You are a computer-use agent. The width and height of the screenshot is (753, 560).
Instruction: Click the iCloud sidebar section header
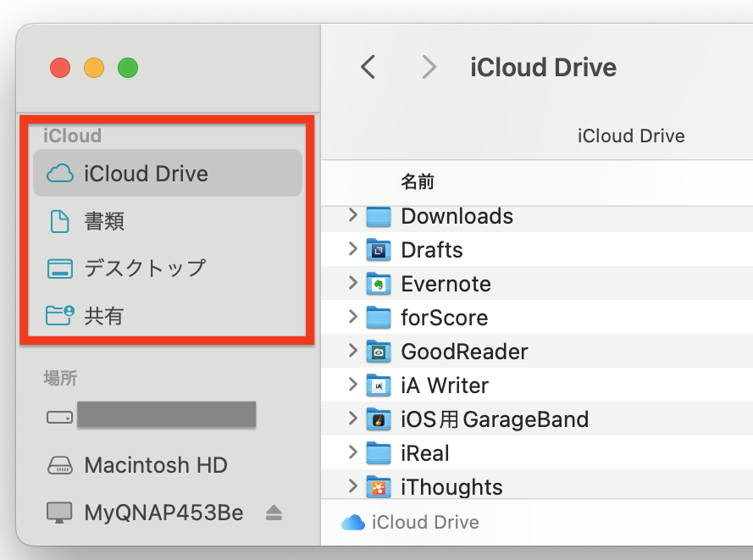coord(73,136)
